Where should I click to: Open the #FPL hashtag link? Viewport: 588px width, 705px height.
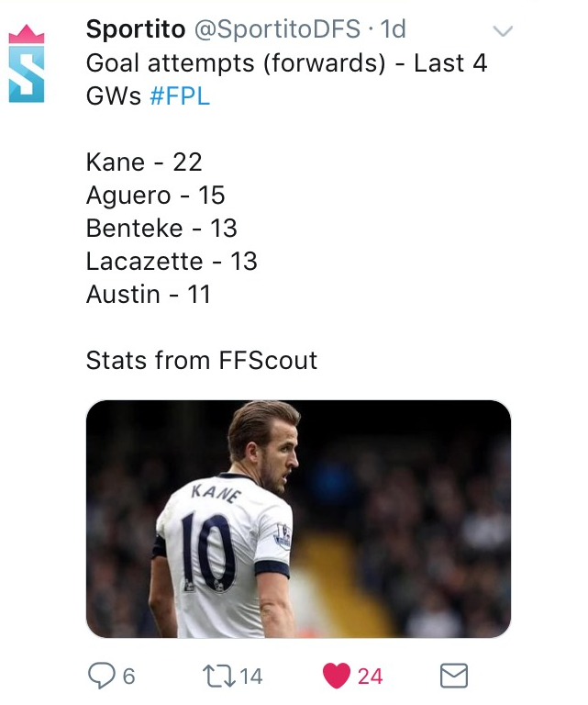click(x=180, y=96)
